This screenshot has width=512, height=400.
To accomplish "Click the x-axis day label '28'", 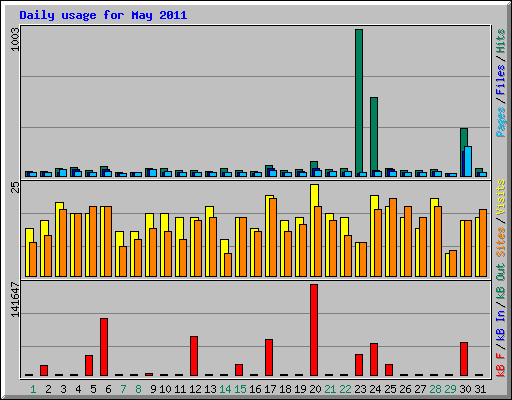I will tap(435, 389).
